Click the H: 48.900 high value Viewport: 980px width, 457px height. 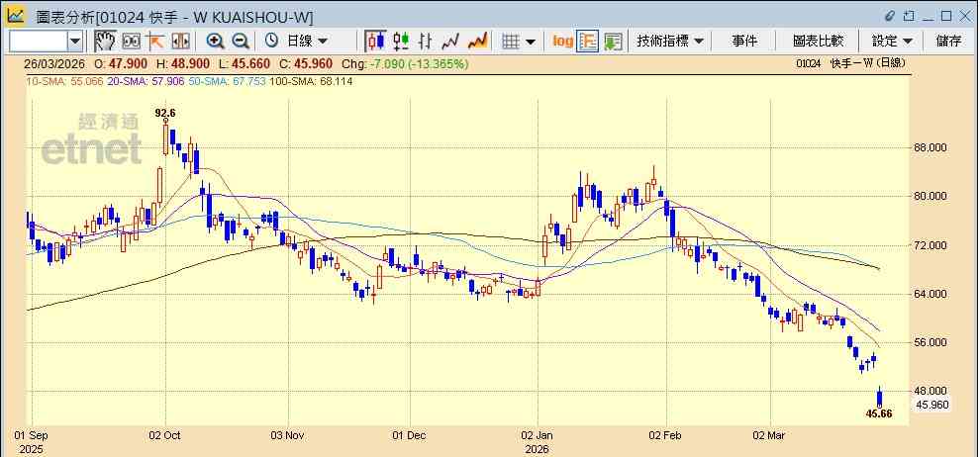click(x=182, y=63)
